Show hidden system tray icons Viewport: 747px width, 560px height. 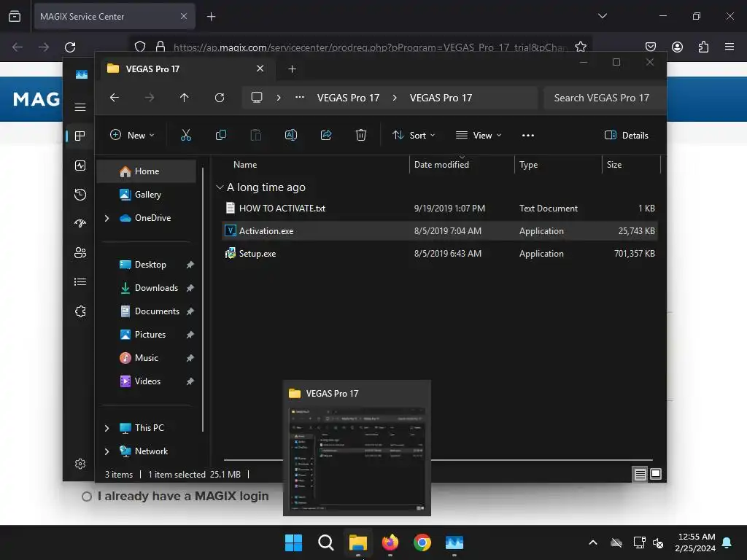(x=593, y=542)
